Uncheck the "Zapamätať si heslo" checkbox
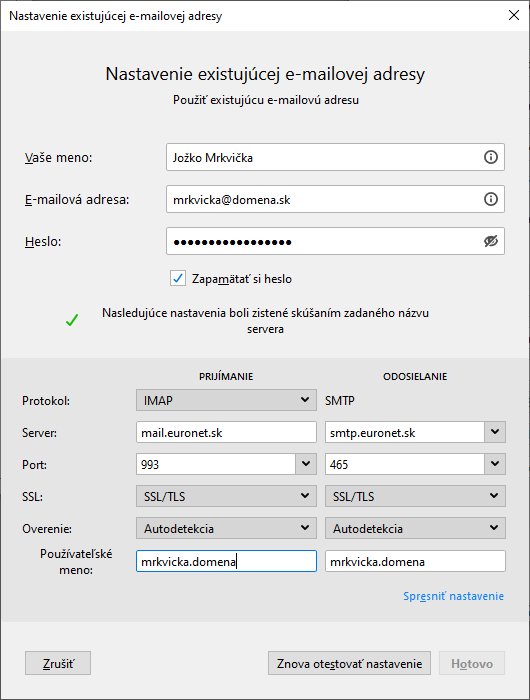This screenshot has width=530, height=700. 178,278
